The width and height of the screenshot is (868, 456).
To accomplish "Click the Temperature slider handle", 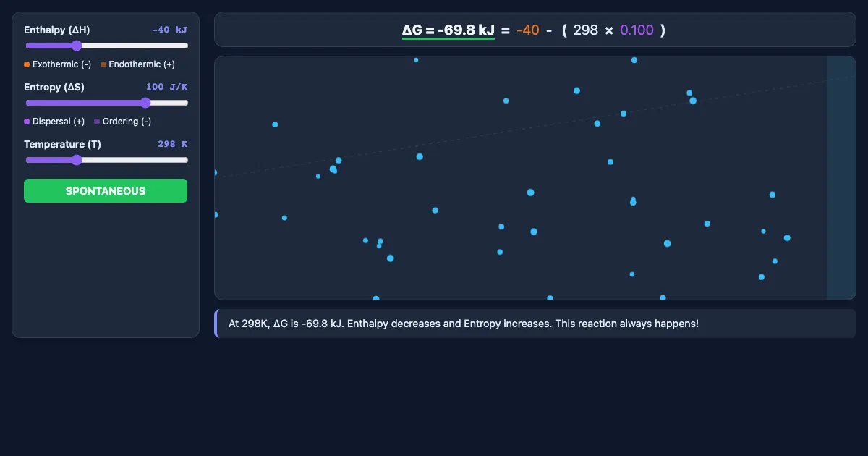I will point(77,160).
